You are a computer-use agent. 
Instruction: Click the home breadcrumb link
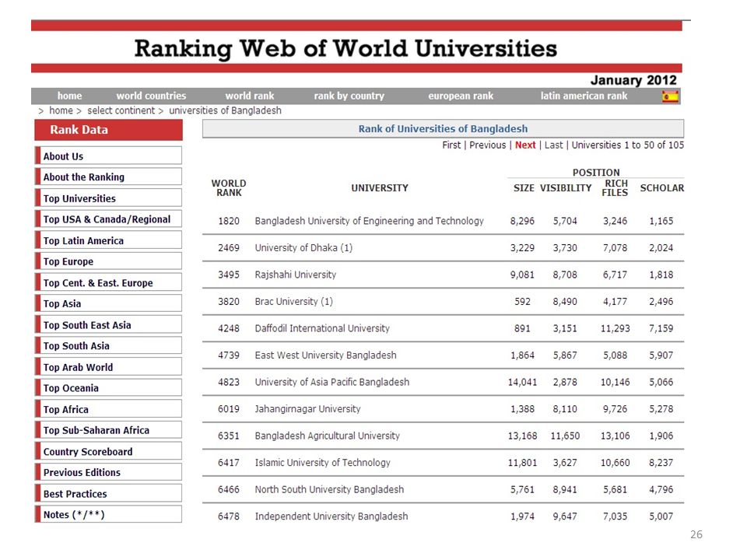pyautogui.click(x=61, y=110)
